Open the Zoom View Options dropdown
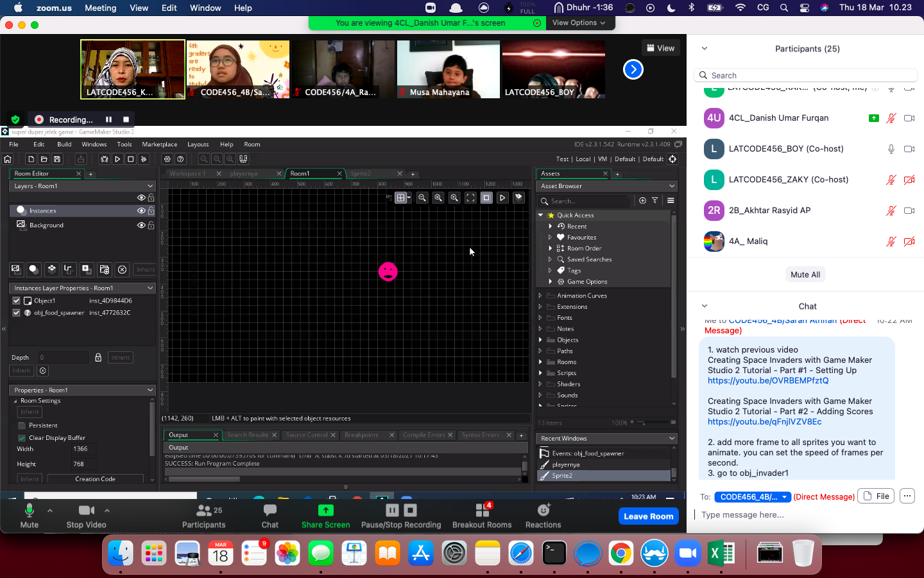The height and width of the screenshot is (578, 924). [578, 22]
